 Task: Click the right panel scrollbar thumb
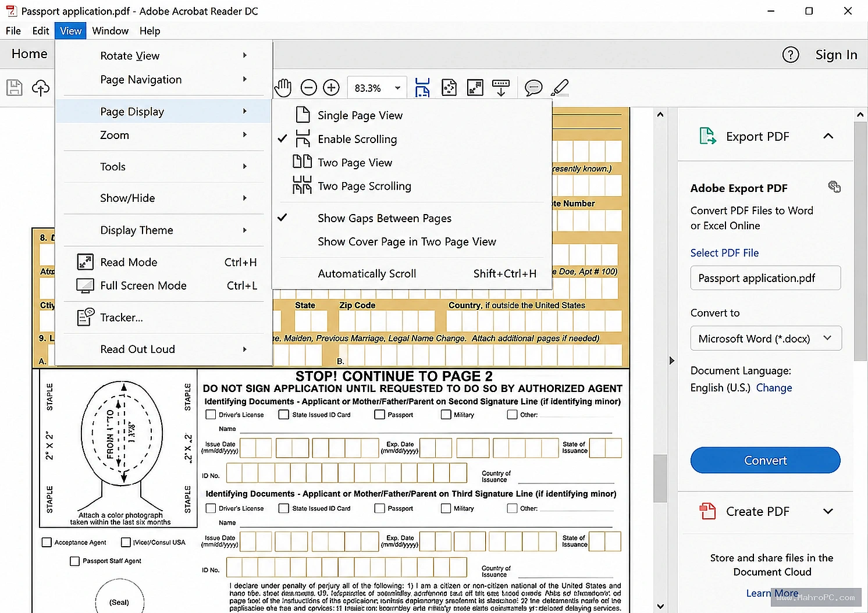tap(860, 241)
